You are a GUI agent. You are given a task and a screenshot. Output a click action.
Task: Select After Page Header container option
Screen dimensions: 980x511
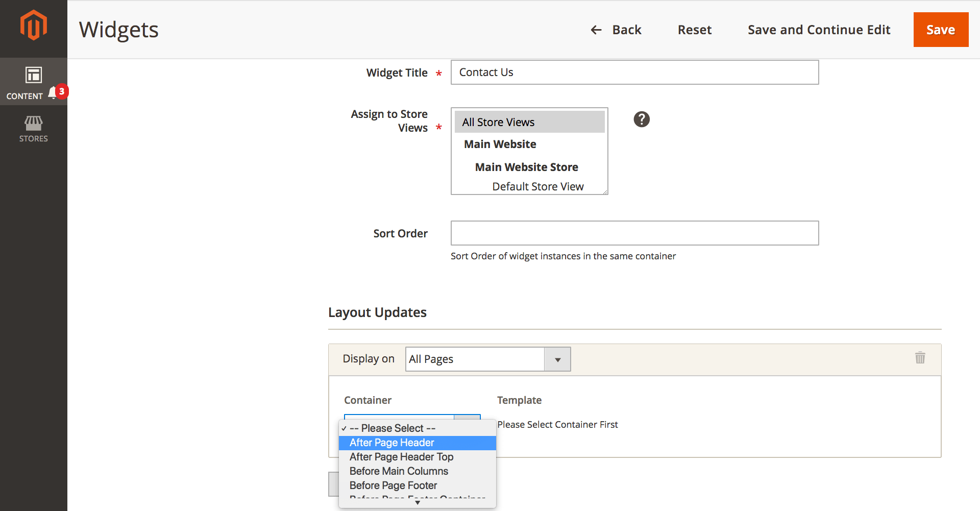pyautogui.click(x=391, y=443)
